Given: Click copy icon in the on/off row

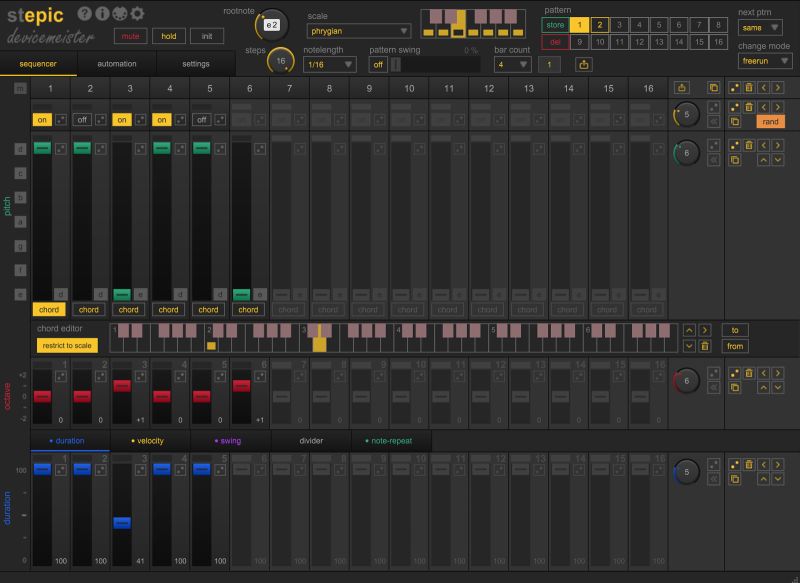Looking at the screenshot, I should 734,122.
